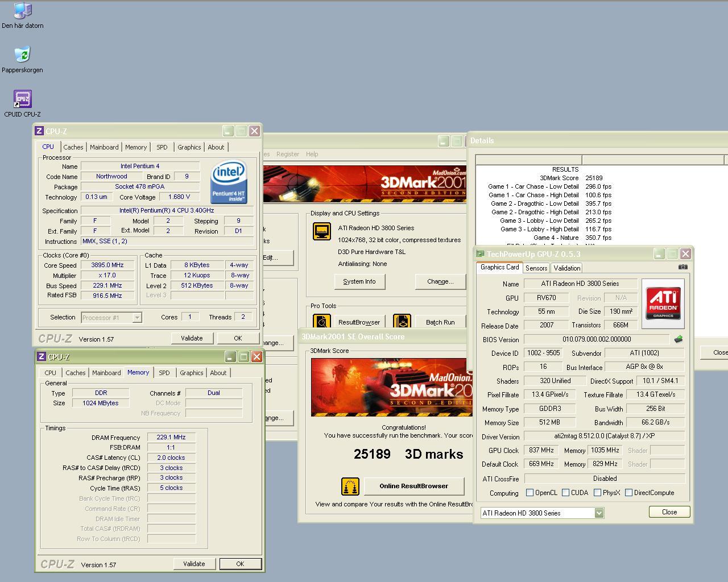
Task: Click the Intel Pentium 4 HT logo
Action: click(x=229, y=182)
